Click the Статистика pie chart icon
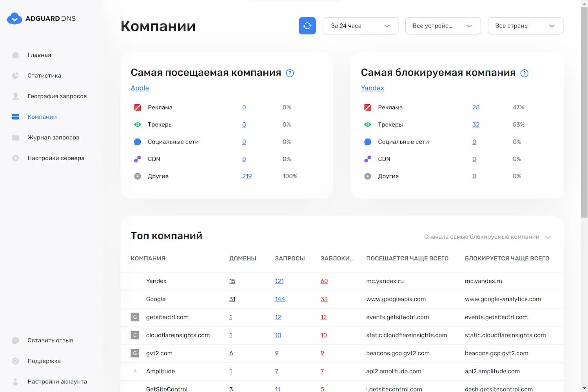The height and width of the screenshot is (392, 588). (x=15, y=76)
